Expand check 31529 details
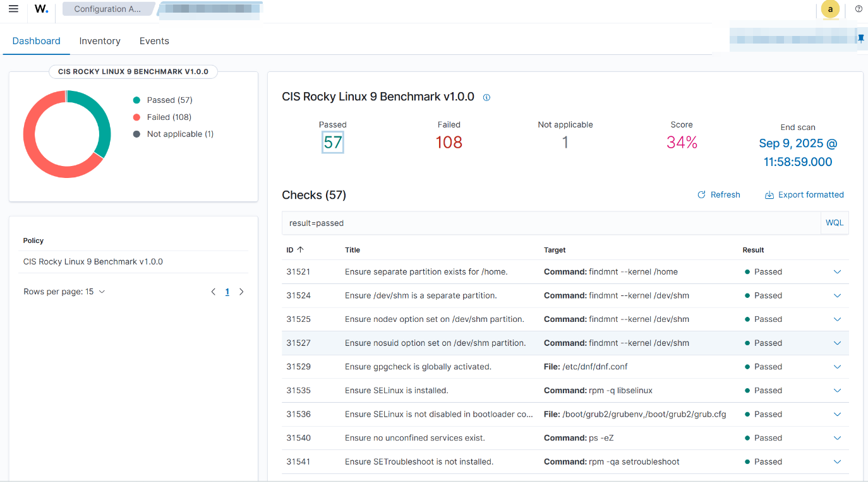The height and width of the screenshot is (498, 868). 837,367
